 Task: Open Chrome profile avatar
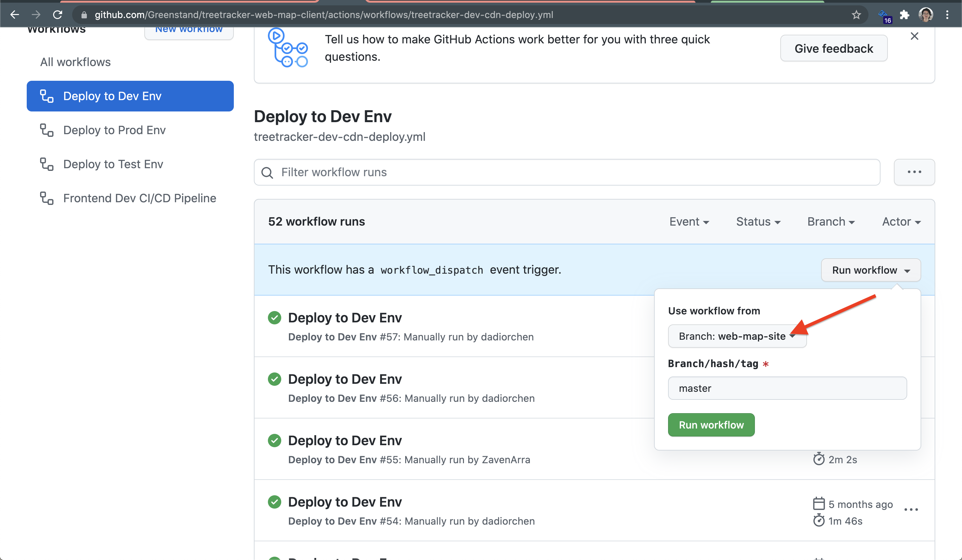(x=926, y=14)
